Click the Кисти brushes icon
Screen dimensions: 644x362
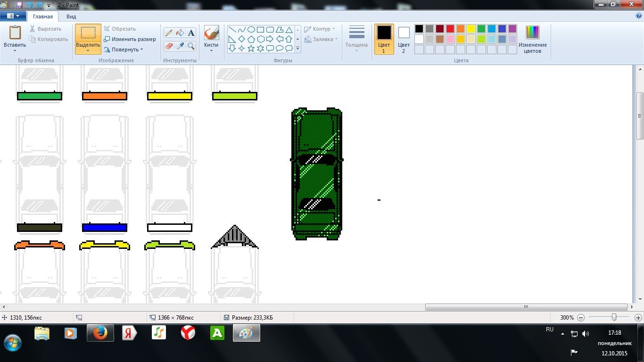coord(211,33)
